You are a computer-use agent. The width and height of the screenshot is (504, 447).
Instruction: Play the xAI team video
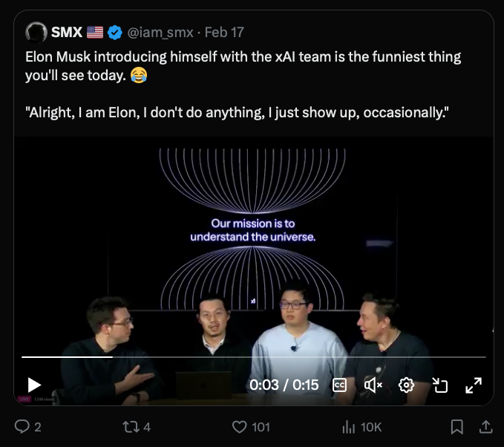coord(34,385)
